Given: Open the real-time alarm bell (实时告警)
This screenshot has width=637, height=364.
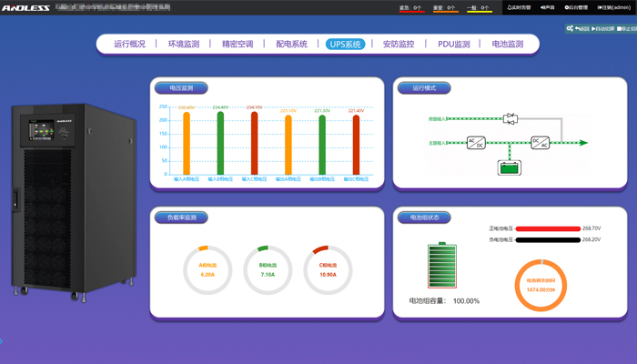Looking at the screenshot, I should 519,7.
